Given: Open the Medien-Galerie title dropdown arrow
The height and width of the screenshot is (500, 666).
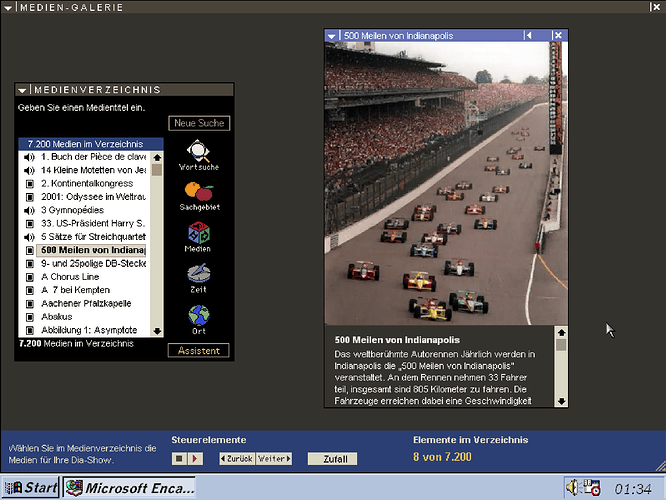Looking at the screenshot, I should [x=8, y=8].
